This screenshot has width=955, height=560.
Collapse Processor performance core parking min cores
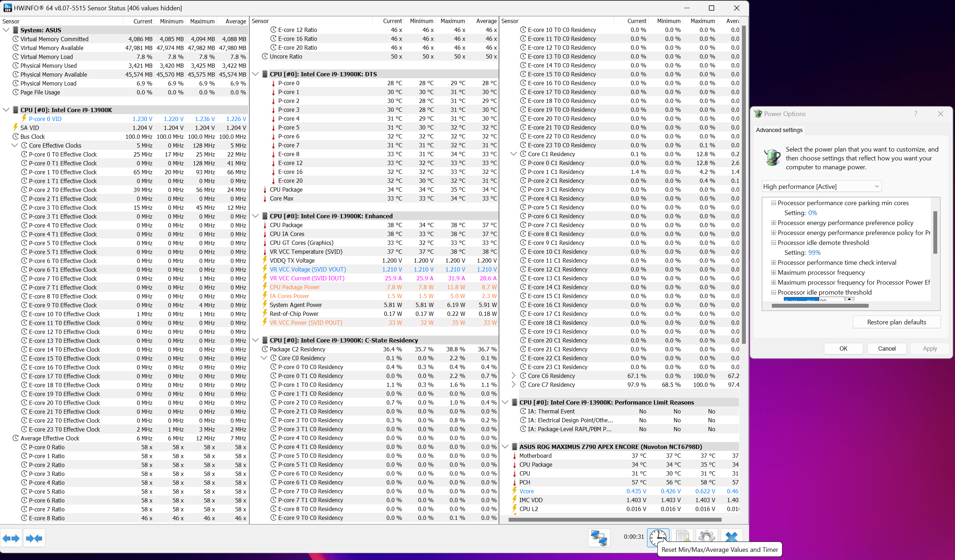pyautogui.click(x=773, y=203)
